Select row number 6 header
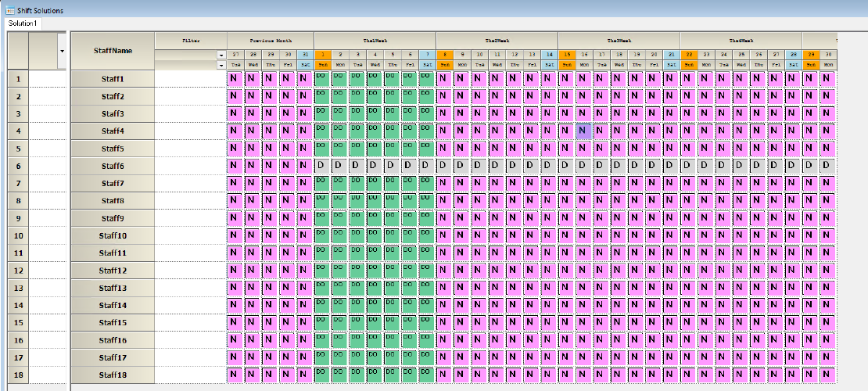The image size is (868, 391). pos(18,166)
